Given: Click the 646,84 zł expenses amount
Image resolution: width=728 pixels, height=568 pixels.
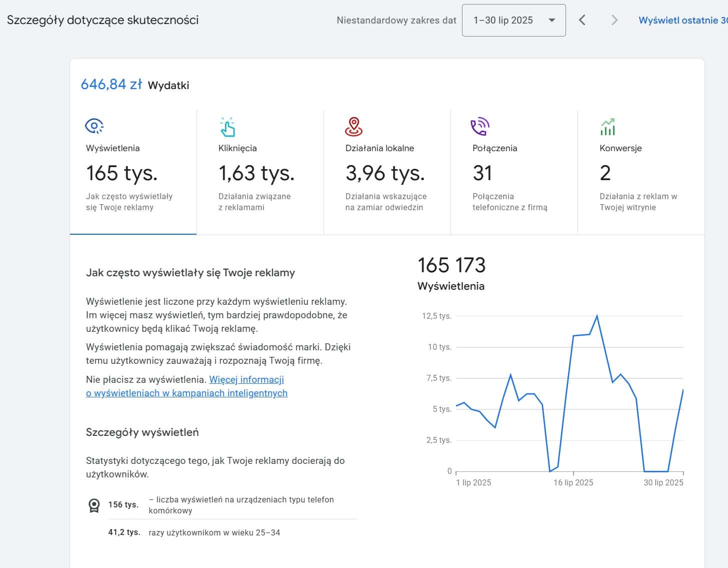Looking at the screenshot, I should coord(111,84).
